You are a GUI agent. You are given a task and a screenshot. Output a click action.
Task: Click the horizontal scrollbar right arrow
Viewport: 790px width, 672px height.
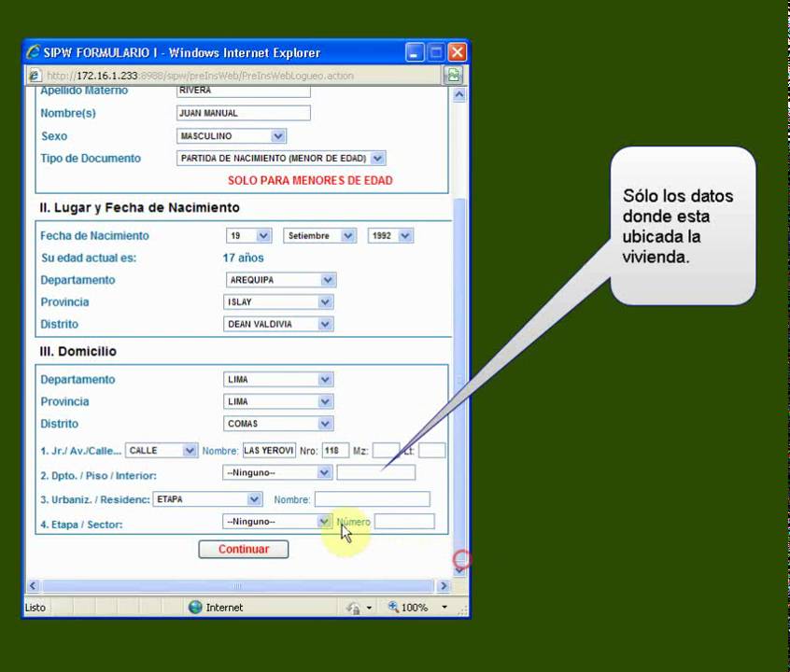[444, 586]
